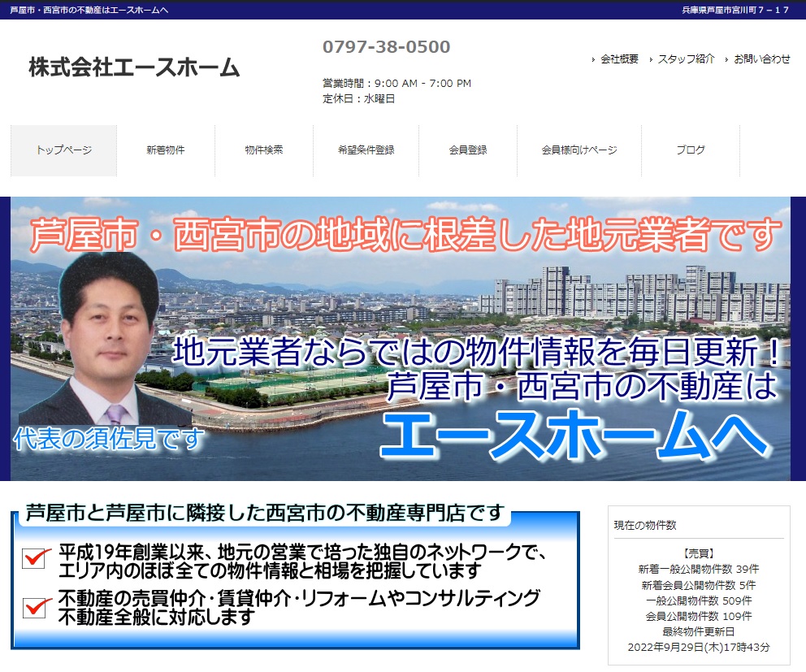This screenshot has width=806, height=672.
Task: Open 会員登録 menu item
Action: [468, 150]
